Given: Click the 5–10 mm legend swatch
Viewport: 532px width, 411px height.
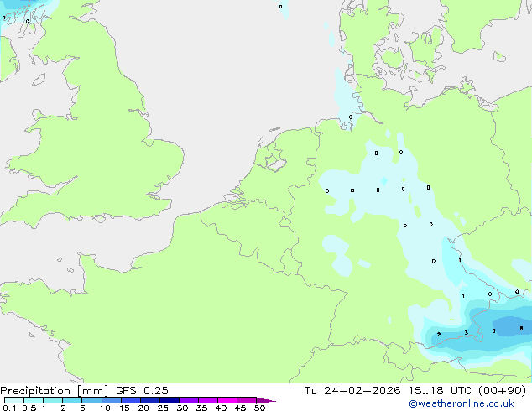Looking at the screenshot, I should [x=91, y=400].
